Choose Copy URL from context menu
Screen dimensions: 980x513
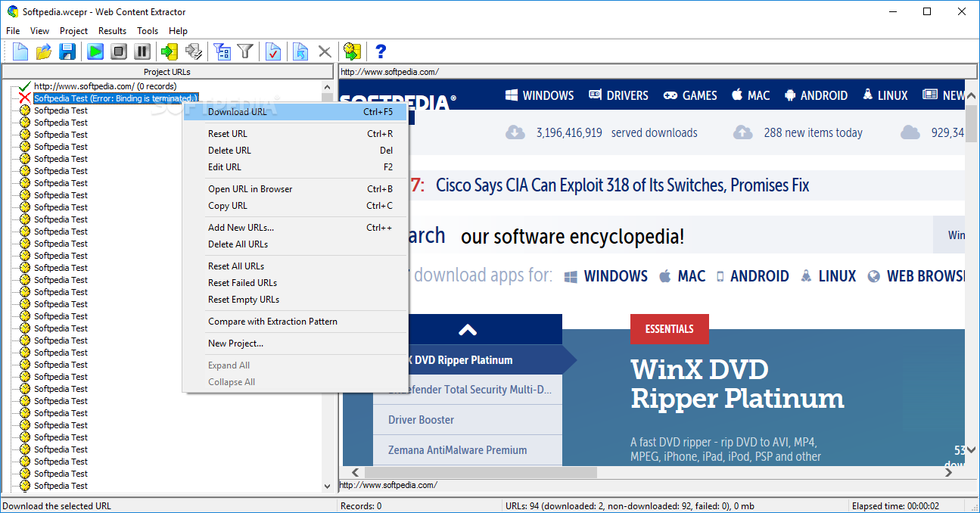tap(295, 206)
